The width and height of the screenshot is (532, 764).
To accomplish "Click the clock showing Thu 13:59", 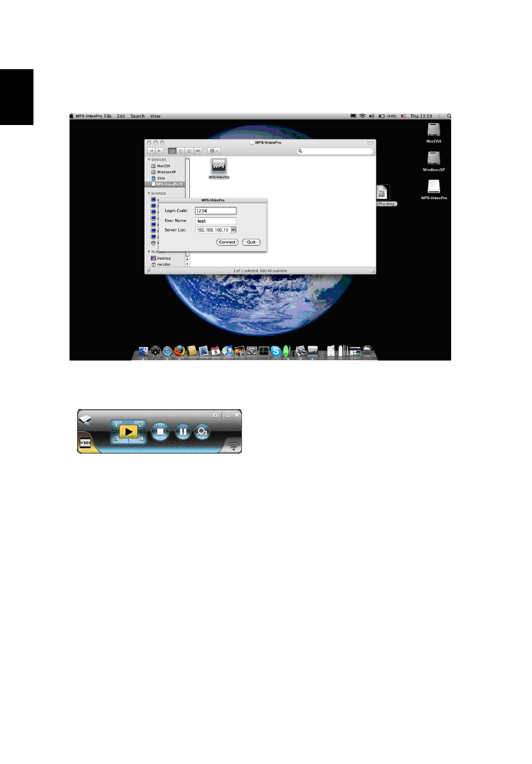I will tap(421, 116).
